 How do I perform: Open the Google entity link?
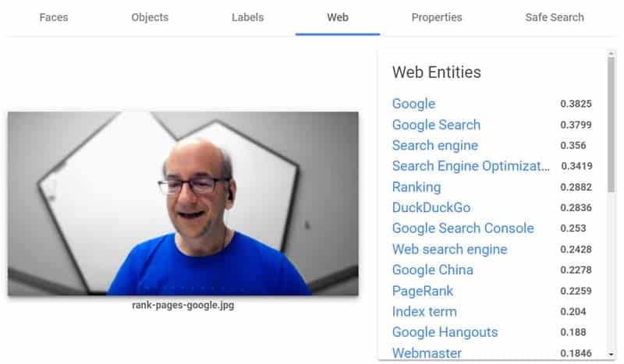(x=413, y=104)
